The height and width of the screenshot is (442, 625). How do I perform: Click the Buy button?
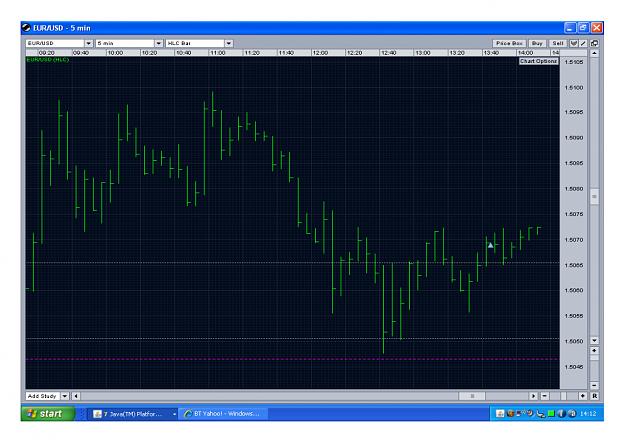[x=537, y=43]
